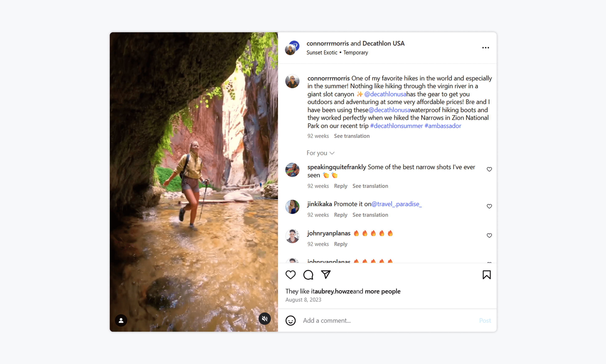
Task: Open emoji picker in comment box
Action: click(290, 321)
